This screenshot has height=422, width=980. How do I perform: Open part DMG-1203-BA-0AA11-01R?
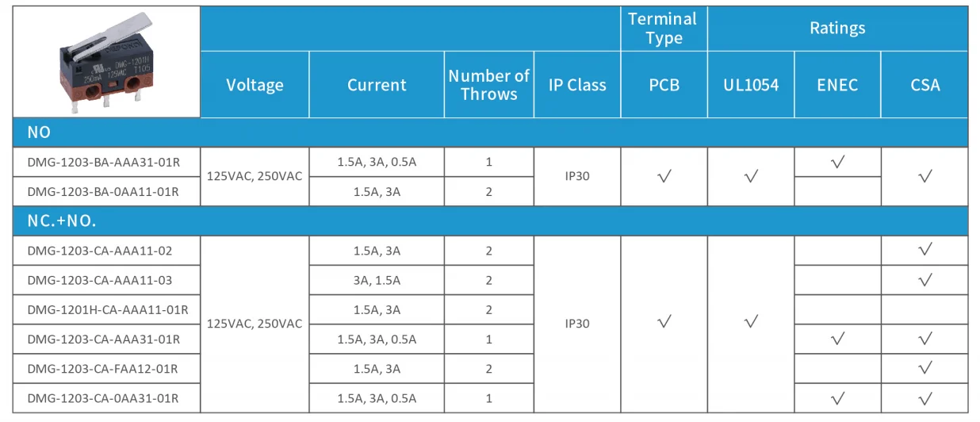[x=103, y=192]
